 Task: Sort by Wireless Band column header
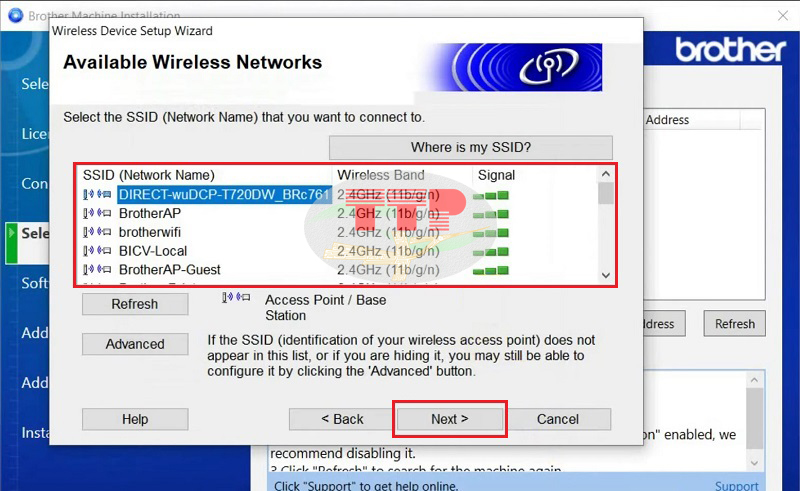tap(381, 175)
